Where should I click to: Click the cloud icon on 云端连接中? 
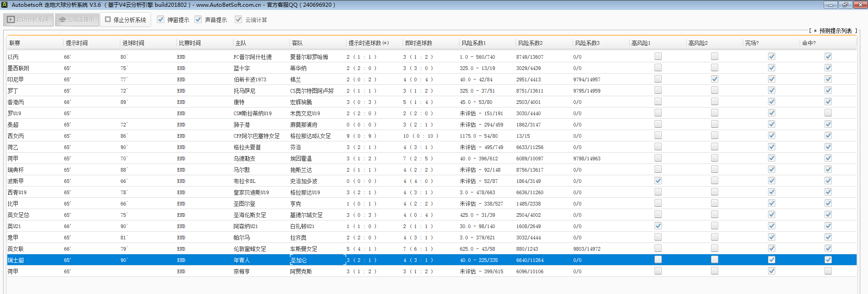tap(62, 20)
